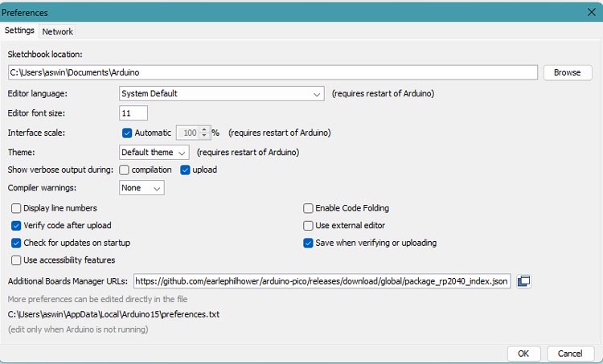
Task: Click the Browse button for sketchbook location
Action: pyautogui.click(x=568, y=72)
